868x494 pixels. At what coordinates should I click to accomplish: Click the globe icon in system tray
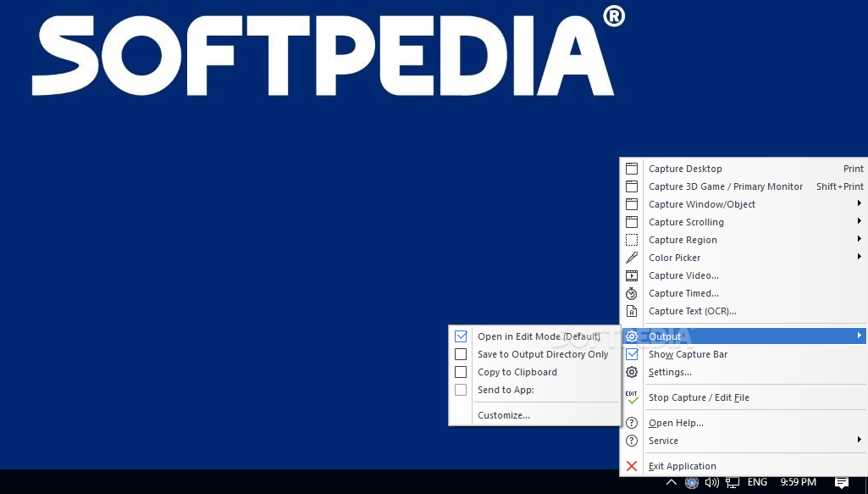(x=691, y=482)
